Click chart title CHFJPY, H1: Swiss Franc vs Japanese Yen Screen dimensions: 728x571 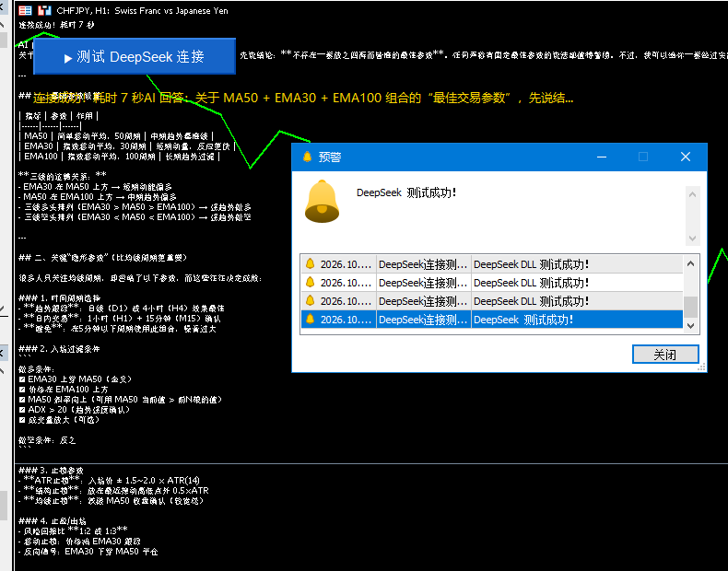click(x=142, y=11)
